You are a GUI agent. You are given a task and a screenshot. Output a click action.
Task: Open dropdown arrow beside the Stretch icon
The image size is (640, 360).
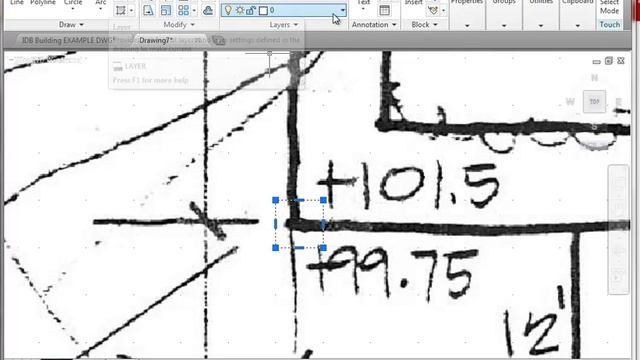[x=131, y=10]
